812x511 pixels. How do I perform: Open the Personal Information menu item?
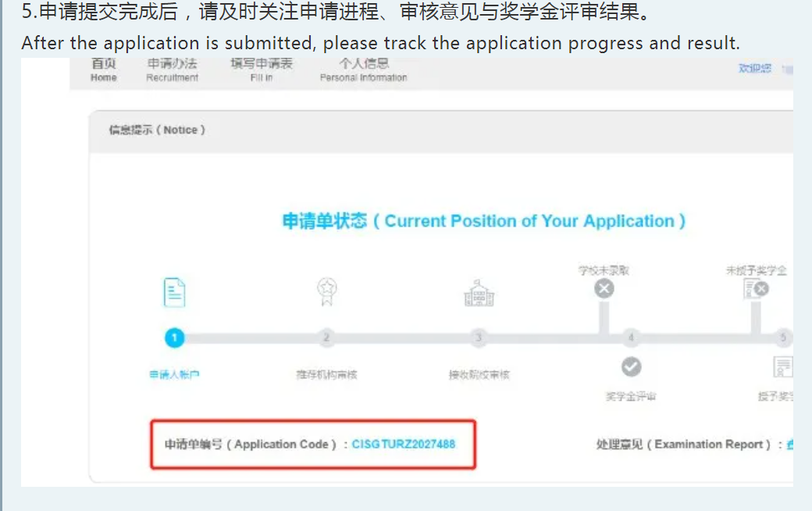(363, 70)
